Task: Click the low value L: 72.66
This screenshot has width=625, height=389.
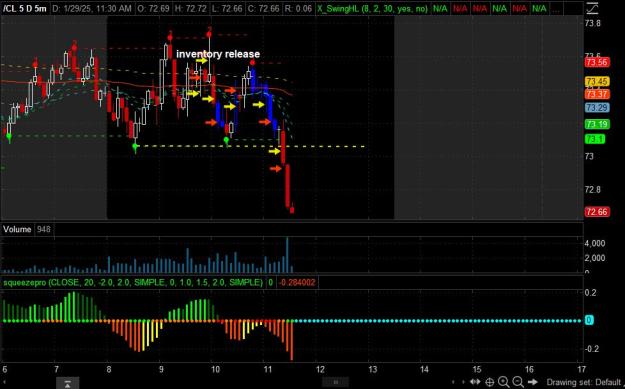Action: (228, 8)
